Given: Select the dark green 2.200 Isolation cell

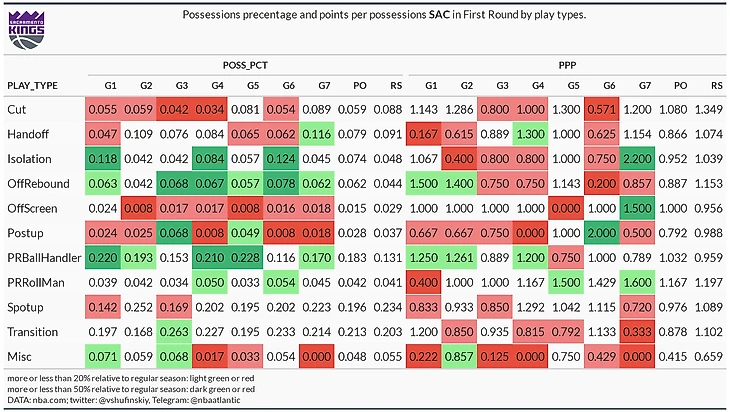Looking at the screenshot, I should [x=637, y=159].
